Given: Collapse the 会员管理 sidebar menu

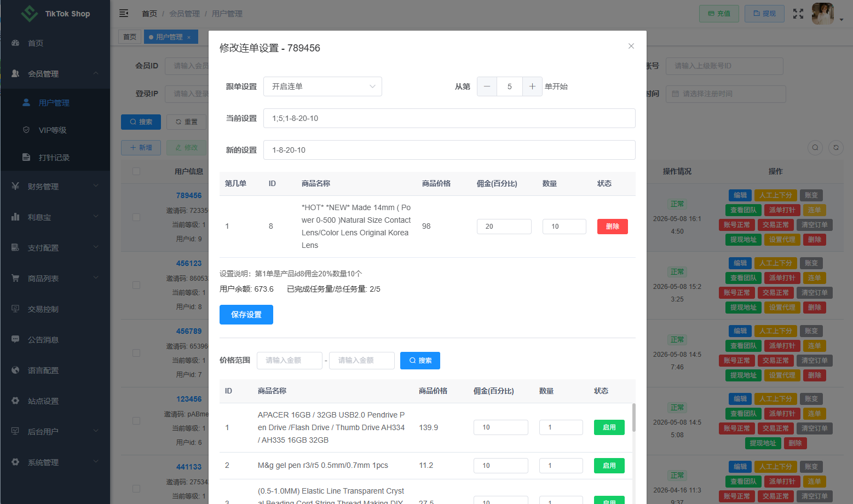Looking at the screenshot, I should coord(55,73).
